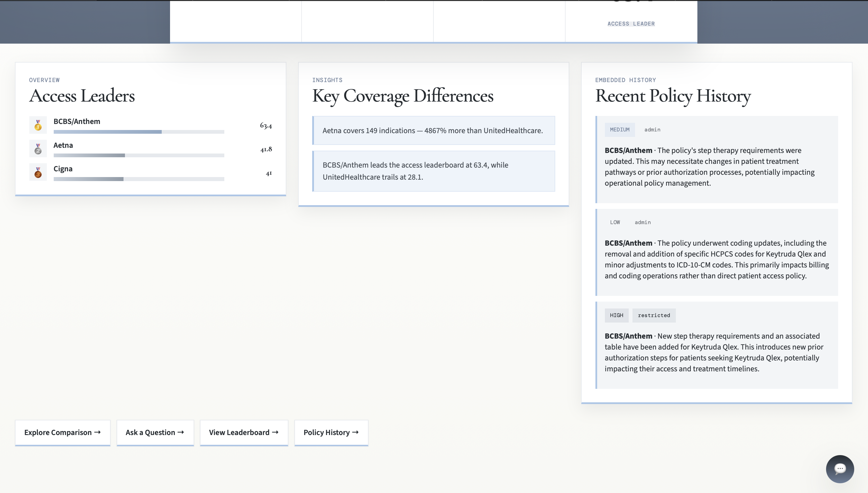This screenshot has width=868, height=493.
Task: Click the restricted tag in policy history
Action: 653,315
